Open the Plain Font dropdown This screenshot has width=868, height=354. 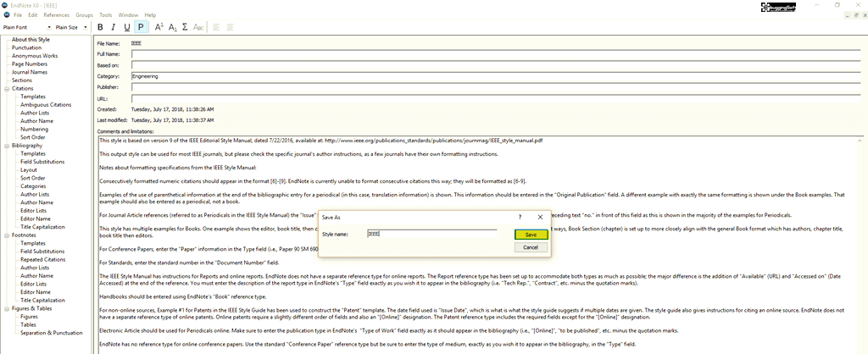coord(49,27)
